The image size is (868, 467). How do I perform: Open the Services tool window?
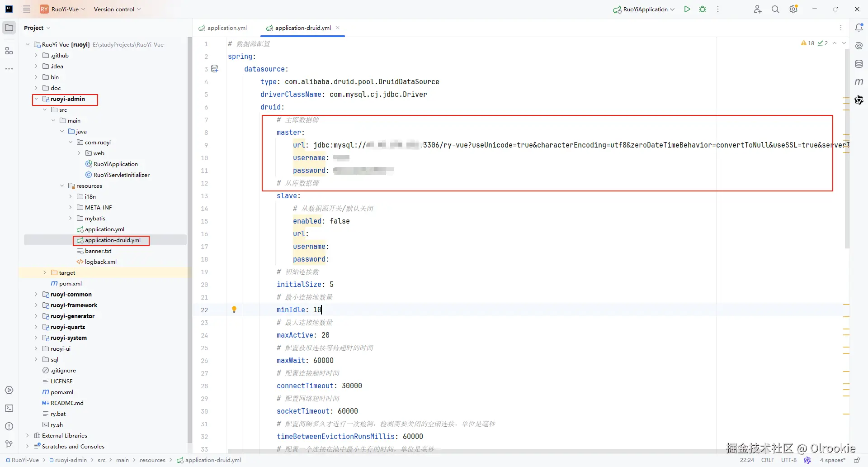tap(9, 390)
